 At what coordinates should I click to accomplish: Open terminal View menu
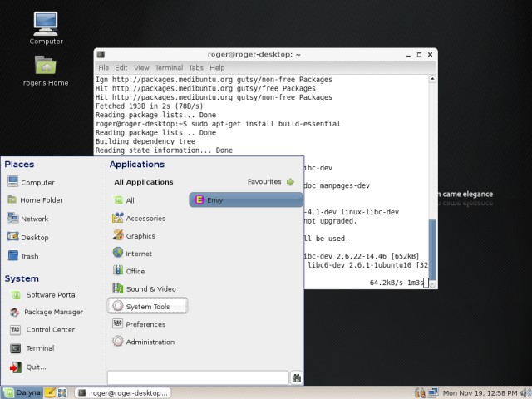pos(141,68)
